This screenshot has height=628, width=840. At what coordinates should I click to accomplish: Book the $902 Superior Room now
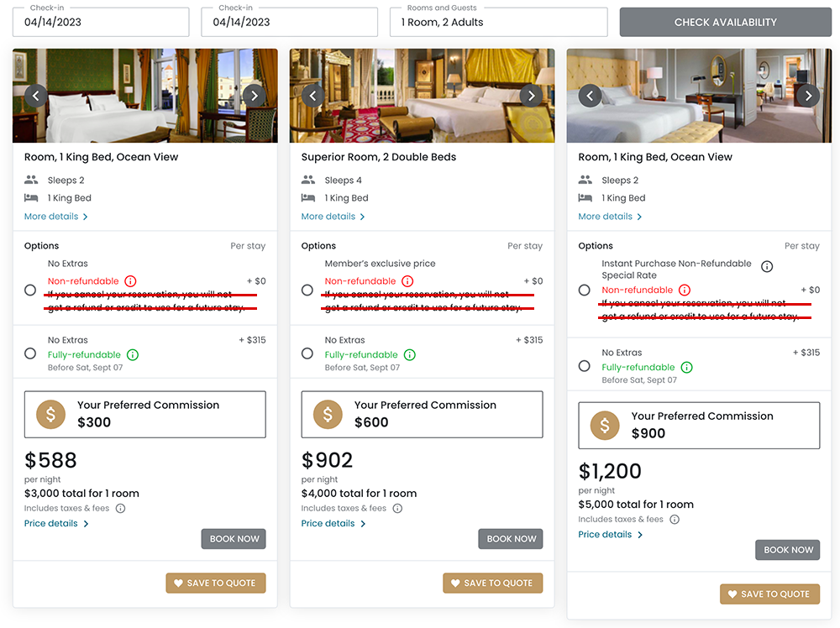pyautogui.click(x=511, y=539)
